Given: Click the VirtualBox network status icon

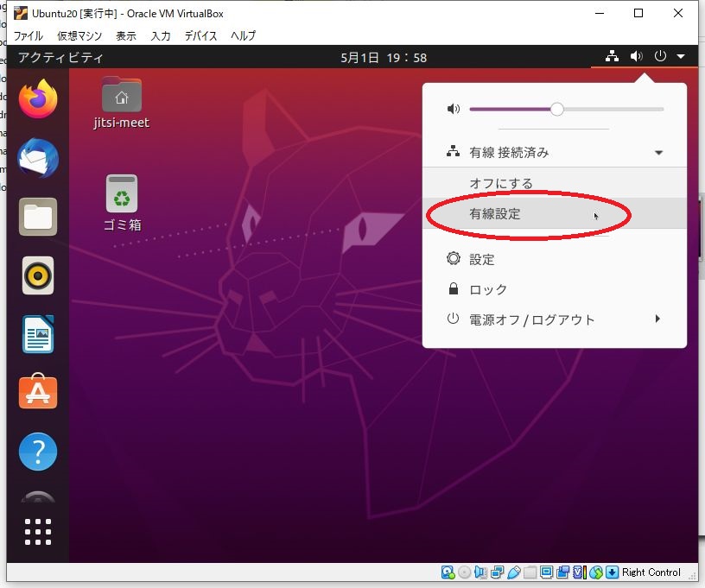Looking at the screenshot, I should tap(498, 572).
